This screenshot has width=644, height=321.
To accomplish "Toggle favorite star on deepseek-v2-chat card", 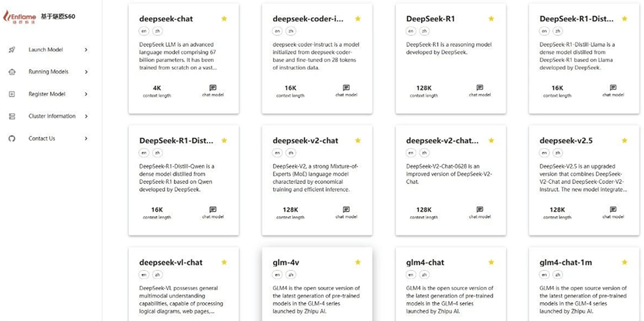I will pos(357,140).
